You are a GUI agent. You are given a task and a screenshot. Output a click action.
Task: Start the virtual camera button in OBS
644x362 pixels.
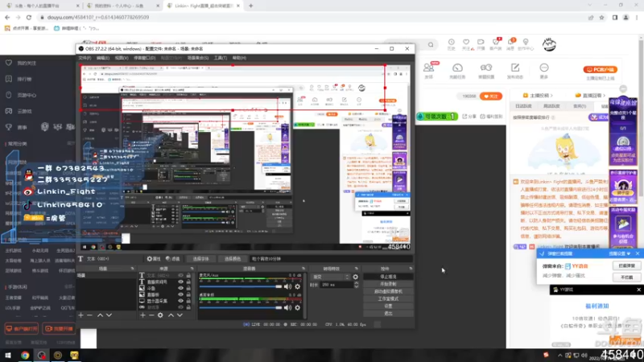tap(388, 291)
